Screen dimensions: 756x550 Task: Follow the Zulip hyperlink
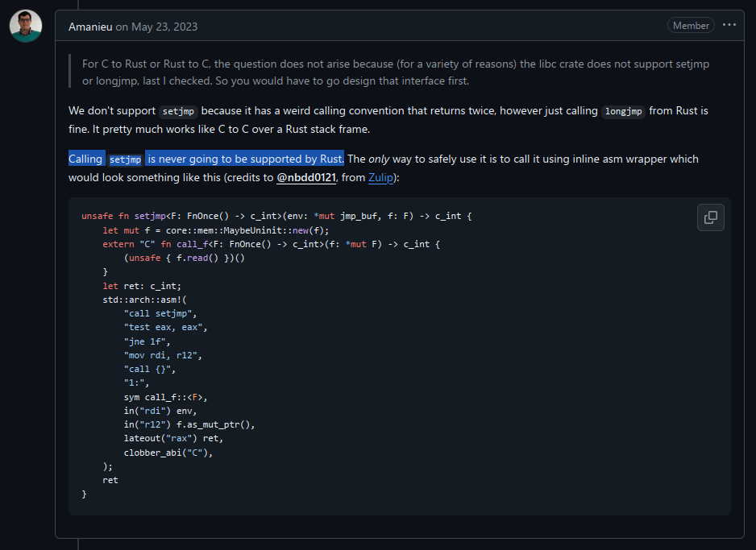pyautogui.click(x=380, y=178)
